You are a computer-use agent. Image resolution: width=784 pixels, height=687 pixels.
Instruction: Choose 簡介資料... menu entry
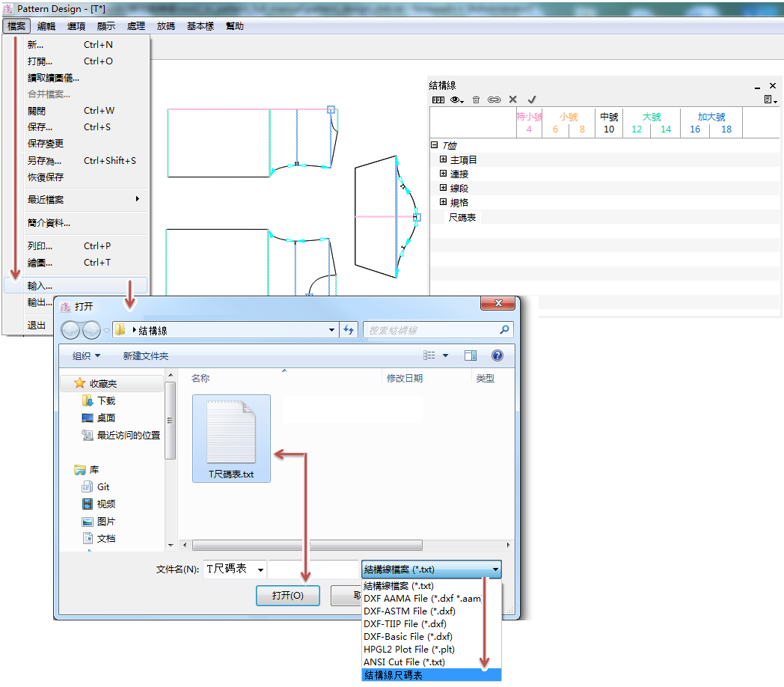click(x=75, y=223)
